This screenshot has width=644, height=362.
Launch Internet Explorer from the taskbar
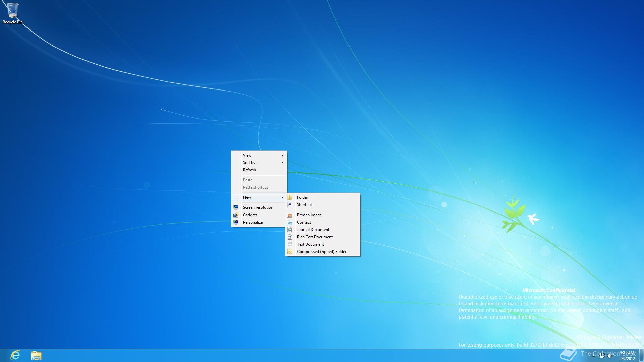coord(15,355)
